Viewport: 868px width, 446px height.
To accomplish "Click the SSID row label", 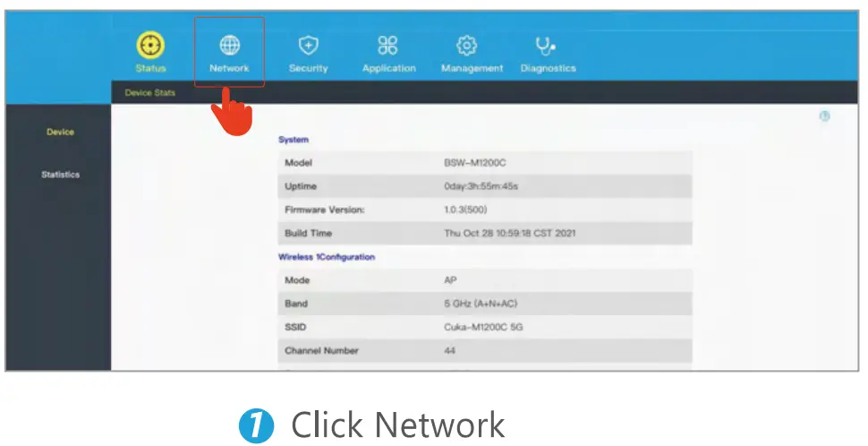I will [295, 328].
